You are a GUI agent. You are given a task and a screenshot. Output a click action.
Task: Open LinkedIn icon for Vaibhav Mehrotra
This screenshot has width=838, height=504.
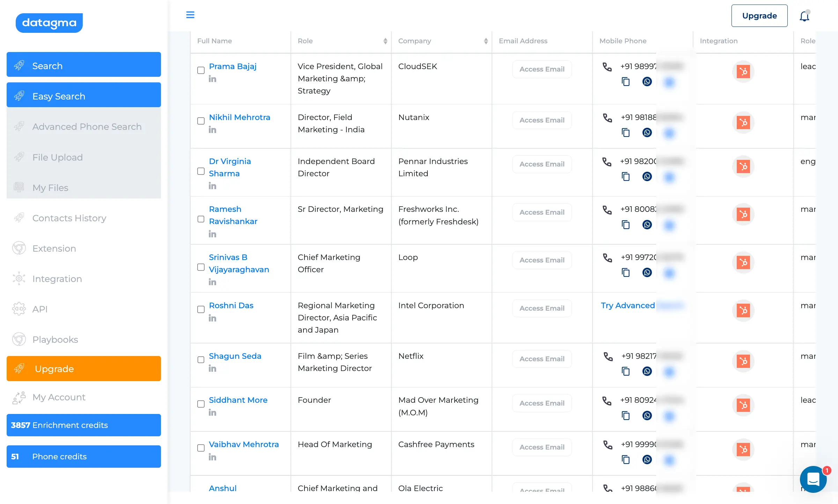point(212,457)
